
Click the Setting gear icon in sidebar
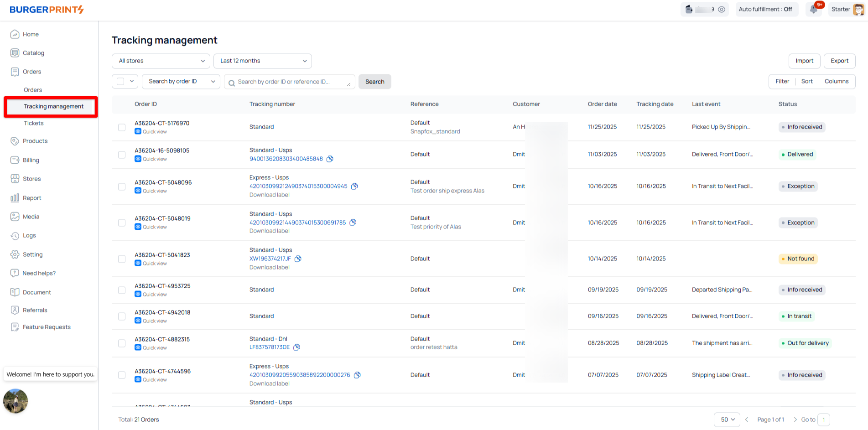point(15,254)
